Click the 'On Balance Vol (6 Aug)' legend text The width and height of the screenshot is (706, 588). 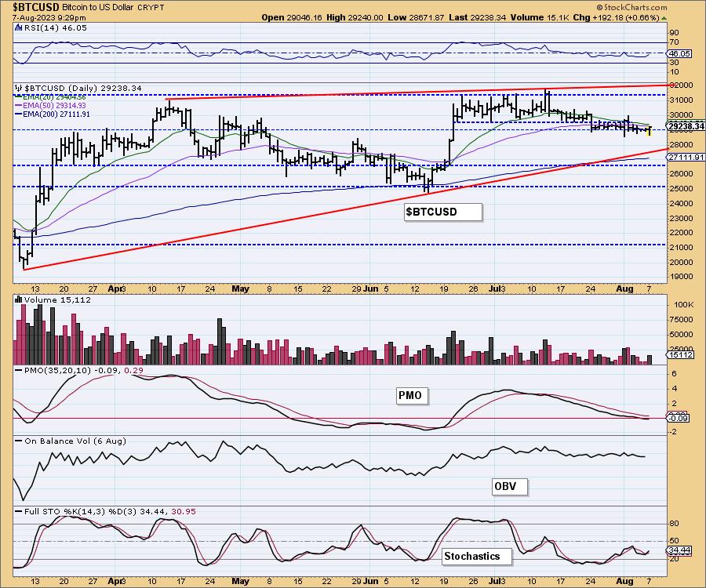pos(75,441)
